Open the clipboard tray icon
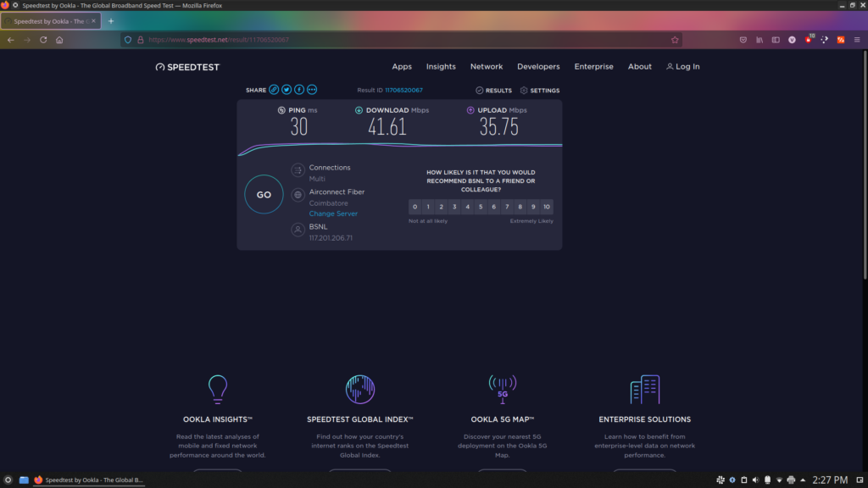The height and width of the screenshot is (488, 868). point(744,480)
